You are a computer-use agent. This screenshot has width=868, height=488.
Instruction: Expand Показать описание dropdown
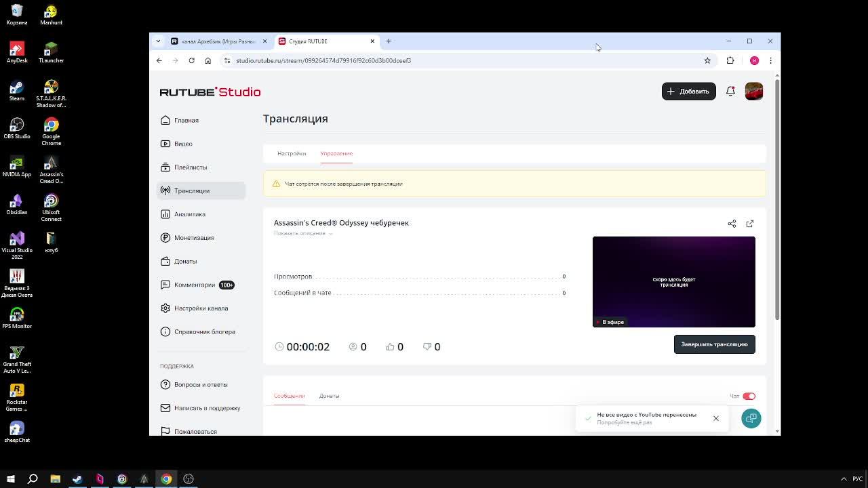click(x=304, y=233)
